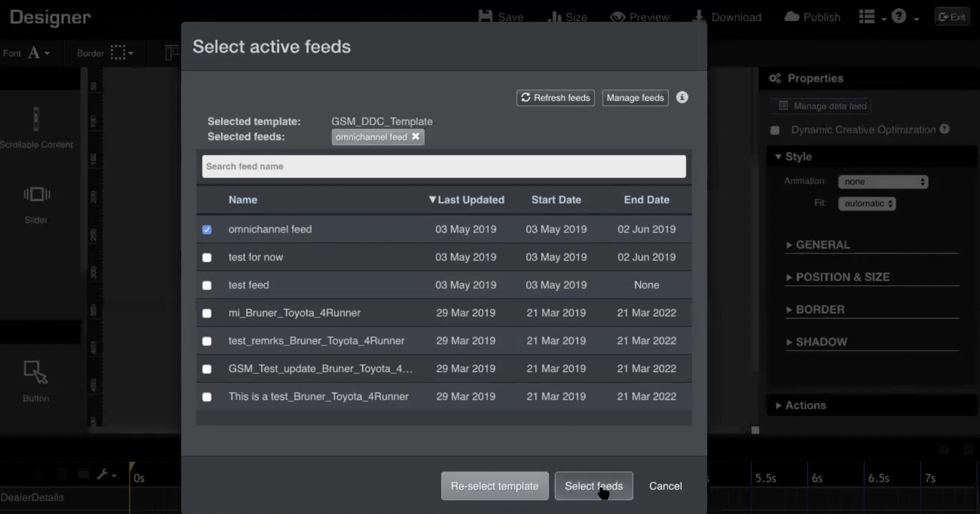Open Preview with the eye icon
This screenshot has width=980, height=514.
617,17
